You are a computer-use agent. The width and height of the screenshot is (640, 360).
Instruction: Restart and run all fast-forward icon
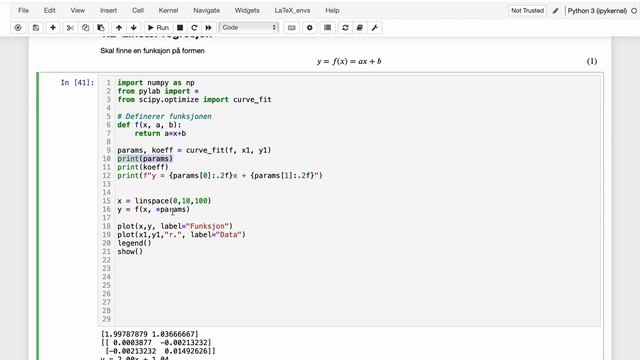click(x=209, y=27)
